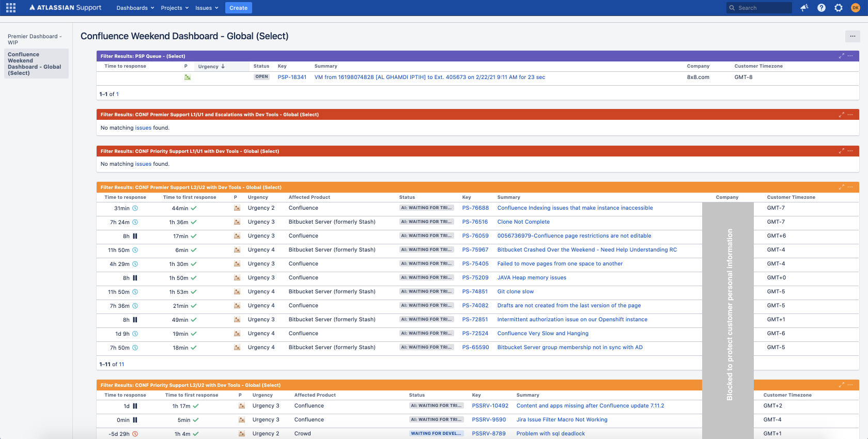Viewport: 868px width, 439px height.
Task: Select Premier Dashboard - WIP in sidebar
Action: [35, 39]
